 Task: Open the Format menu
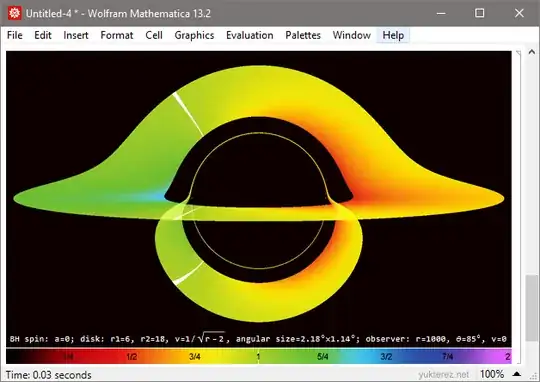117,35
